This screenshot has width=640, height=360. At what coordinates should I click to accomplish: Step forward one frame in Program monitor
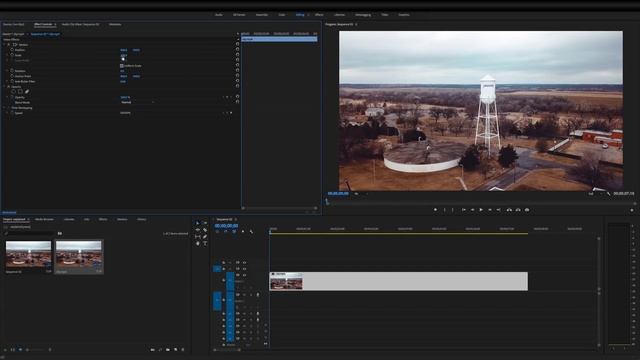(x=490, y=210)
